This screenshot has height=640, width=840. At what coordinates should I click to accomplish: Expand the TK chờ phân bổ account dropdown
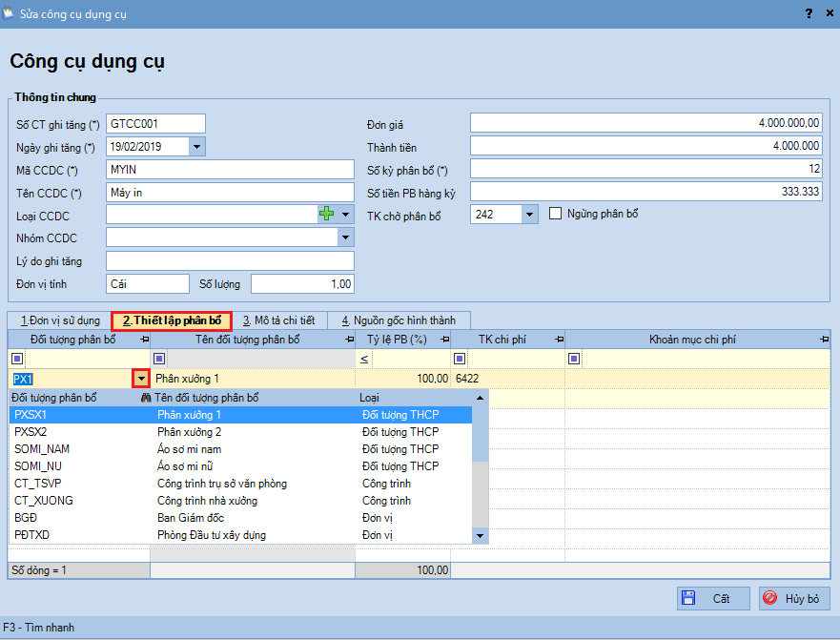[531, 215]
